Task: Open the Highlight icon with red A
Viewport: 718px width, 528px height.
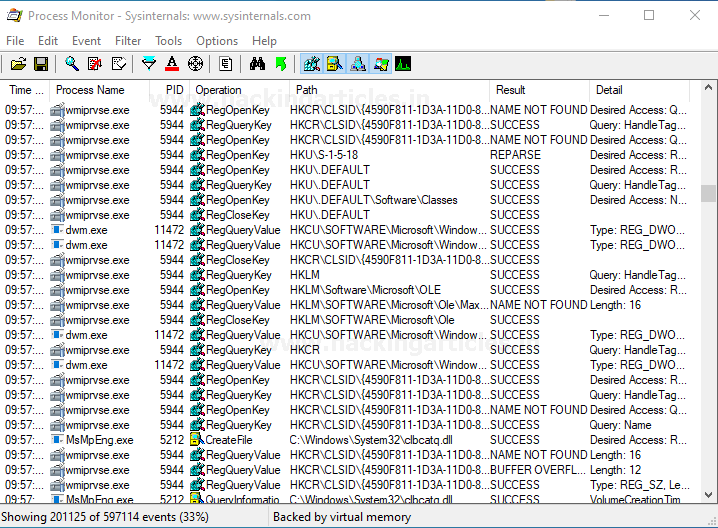Action: click(172, 64)
